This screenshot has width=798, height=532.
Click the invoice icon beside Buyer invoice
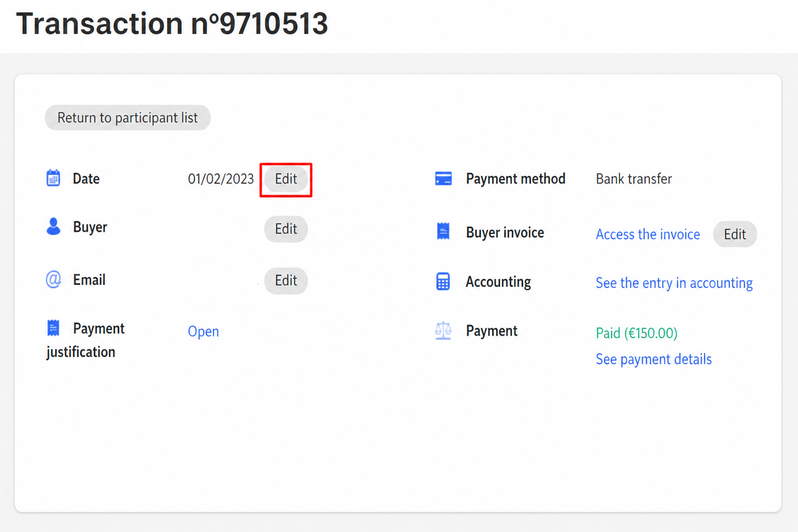click(x=443, y=231)
